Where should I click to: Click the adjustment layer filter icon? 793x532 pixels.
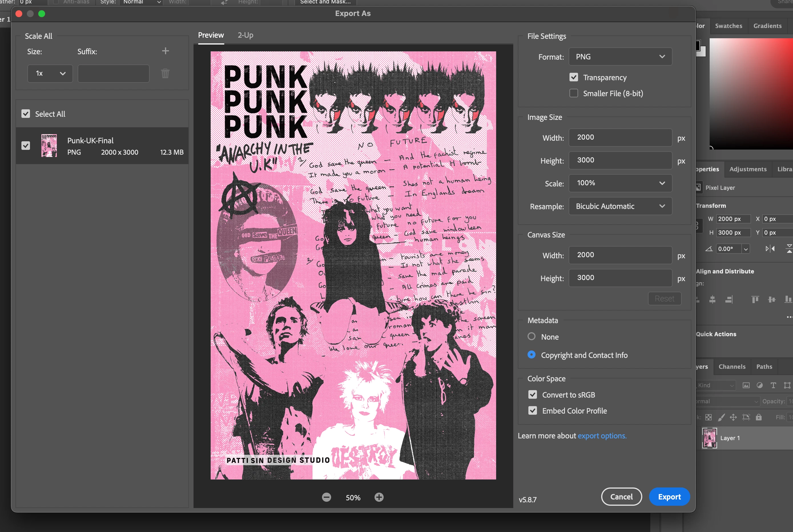coord(760,385)
